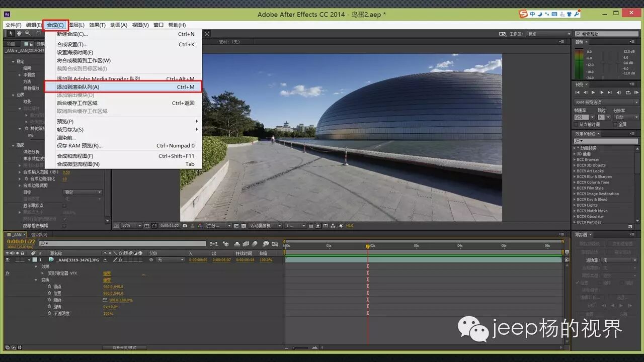Select the Hand tool in the toolbar
644x362 pixels.
(19, 34)
